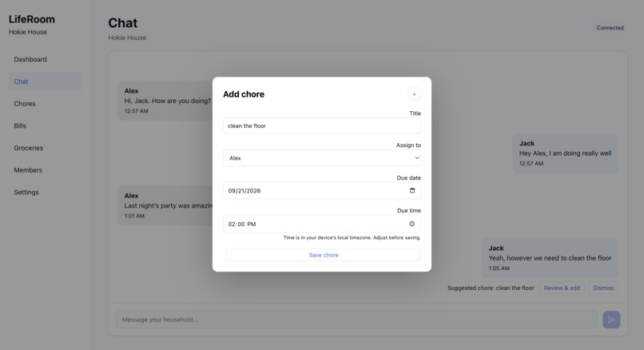The width and height of the screenshot is (644, 350).
Task: Open Settings in the sidebar
Action: [x=46, y=193]
